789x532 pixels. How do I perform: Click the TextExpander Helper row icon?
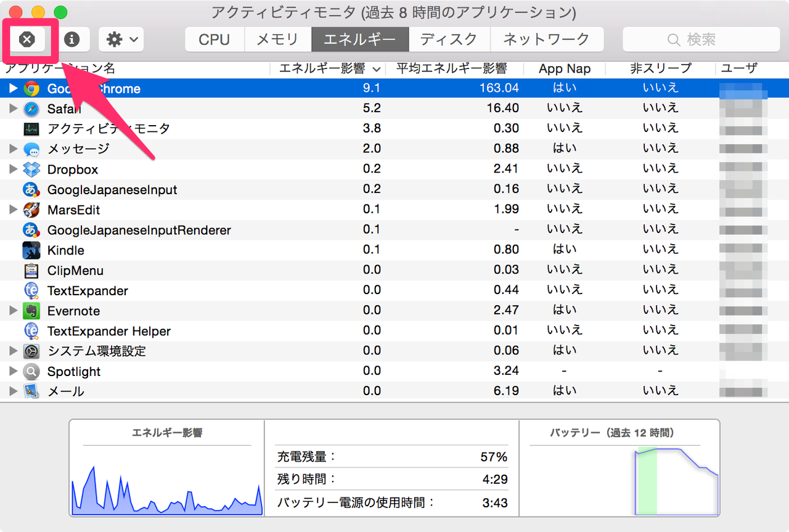point(31,331)
